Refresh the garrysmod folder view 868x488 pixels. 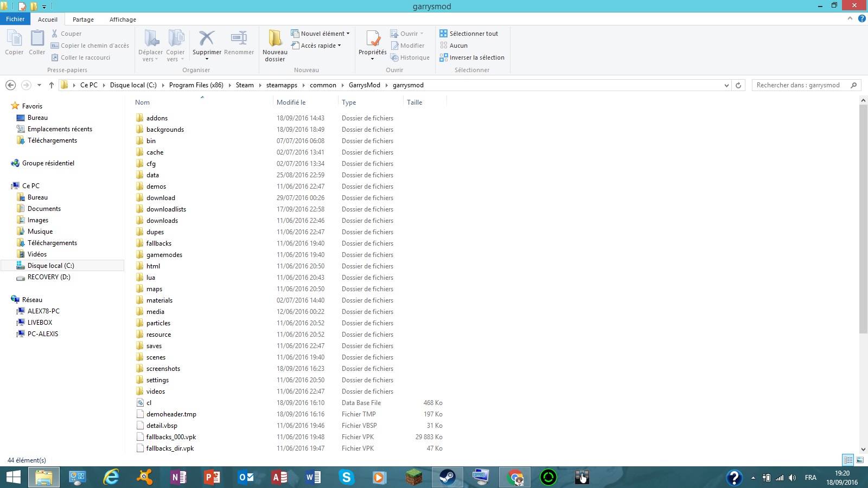[x=738, y=85]
